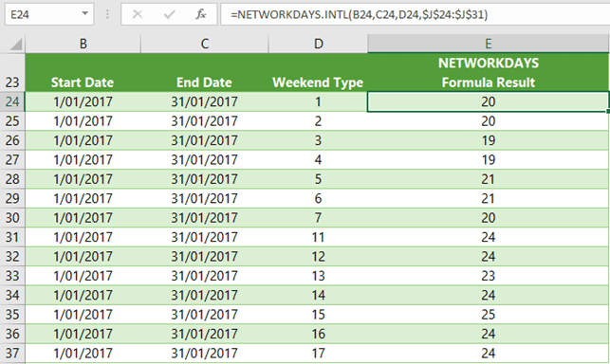Select the start date cell in row 37
Viewport: 610px width, 364px height.
coord(83,354)
